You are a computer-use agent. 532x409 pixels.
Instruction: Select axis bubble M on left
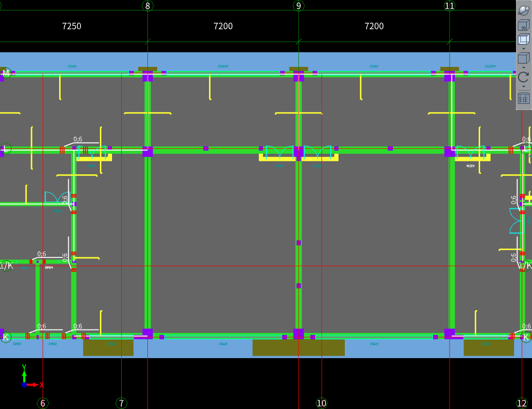click(x=5, y=73)
